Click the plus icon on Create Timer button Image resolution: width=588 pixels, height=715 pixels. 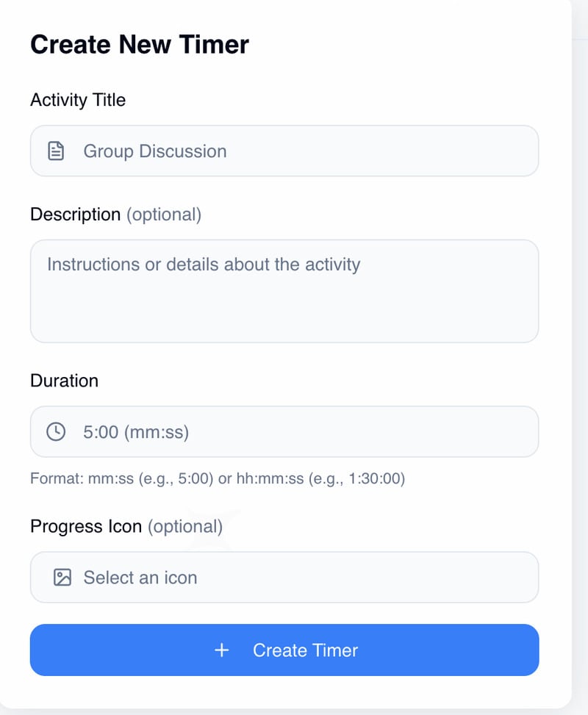(222, 650)
